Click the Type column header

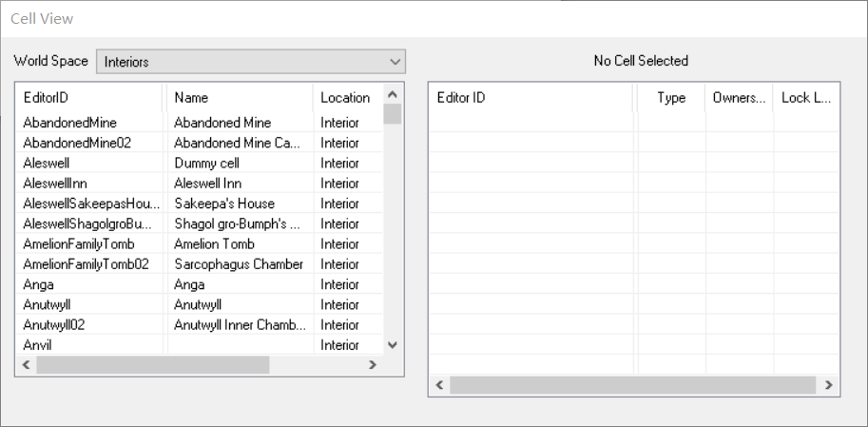click(x=671, y=97)
